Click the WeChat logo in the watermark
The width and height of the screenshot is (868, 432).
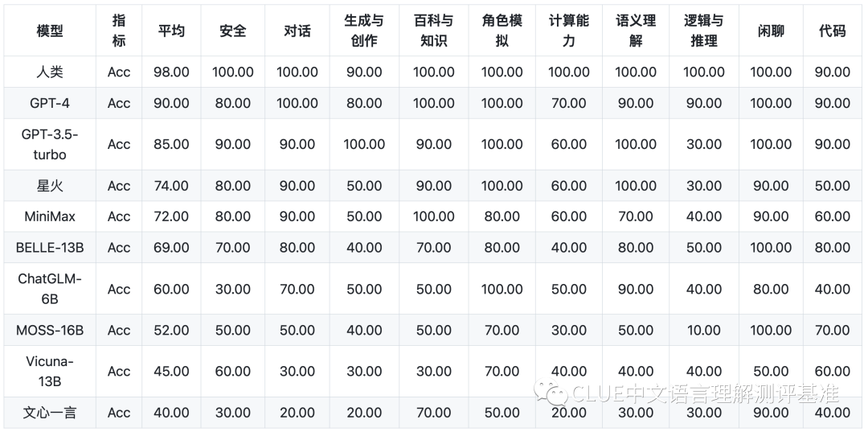point(555,393)
